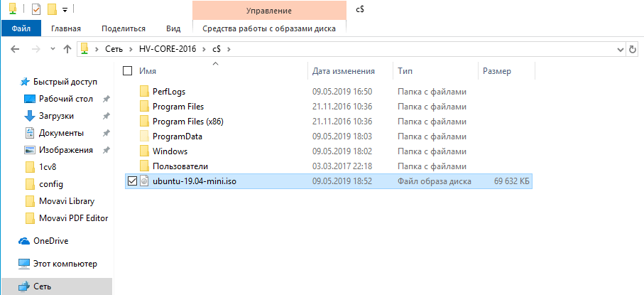The height and width of the screenshot is (295, 644).
Task: Open the address bar history dropdown
Action: pyautogui.click(x=620, y=49)
